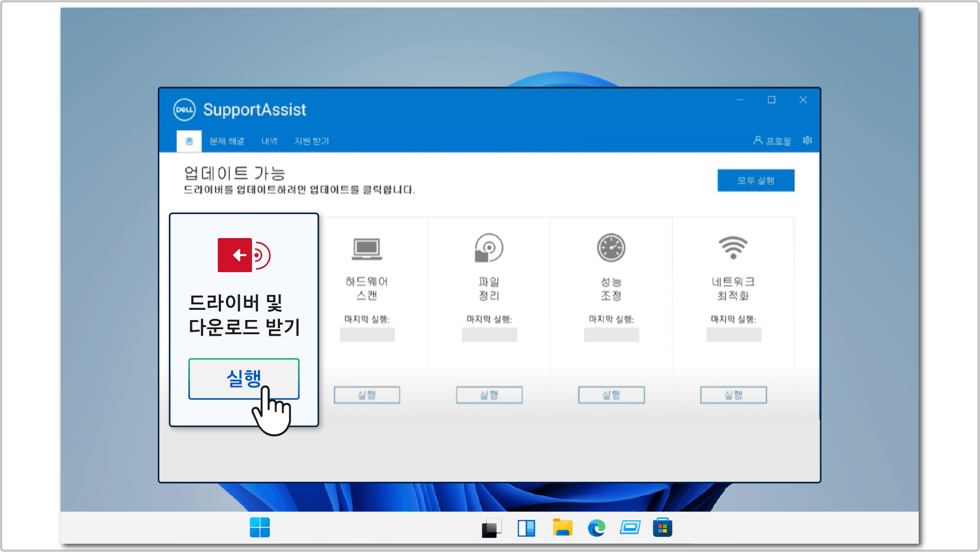The height and width of the screenshot is (554, 980).
Task: Click the Dell logo in title bar
Action: point(184,110)
